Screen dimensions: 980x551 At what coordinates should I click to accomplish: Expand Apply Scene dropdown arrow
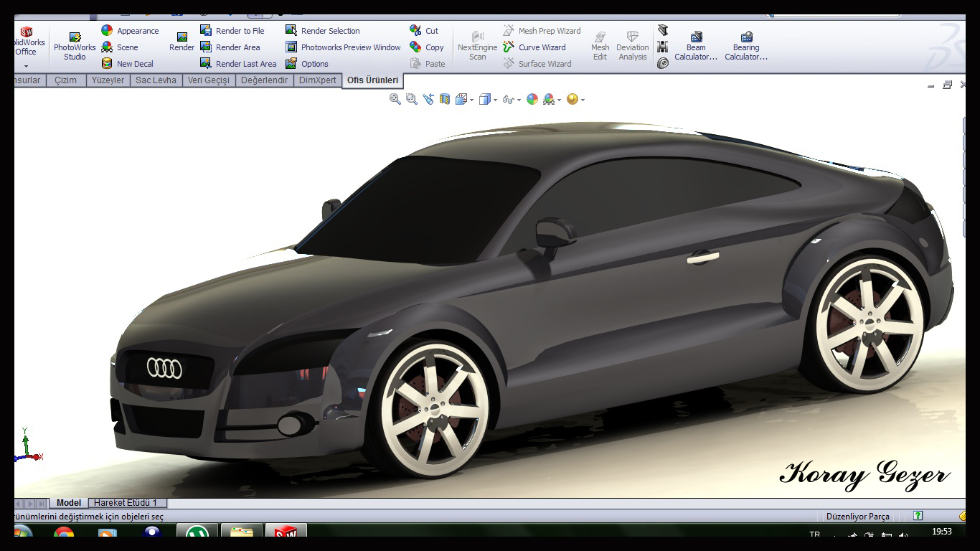[559, 100]
